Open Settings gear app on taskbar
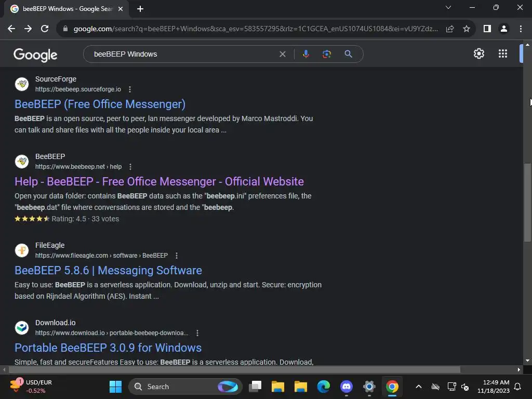The width and height of the screenshot is (532, 399). pyautogui.click(x=369, y=387)
